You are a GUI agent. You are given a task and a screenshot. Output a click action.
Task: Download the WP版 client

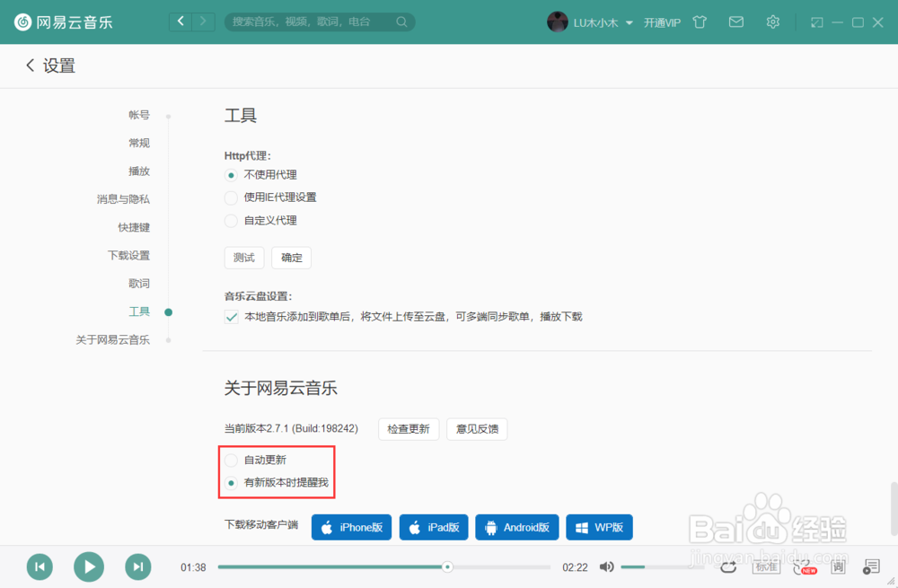click(599, 527)
